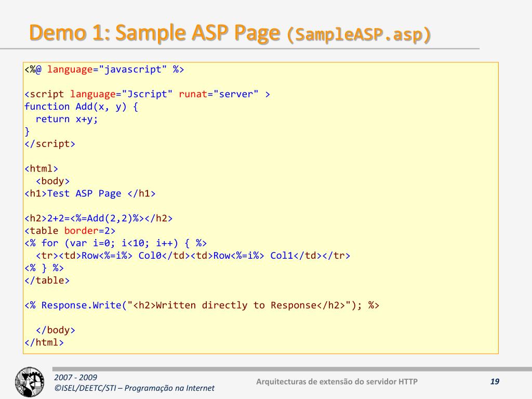Click the "function Add(x, y) {" line

coord(81,107)
